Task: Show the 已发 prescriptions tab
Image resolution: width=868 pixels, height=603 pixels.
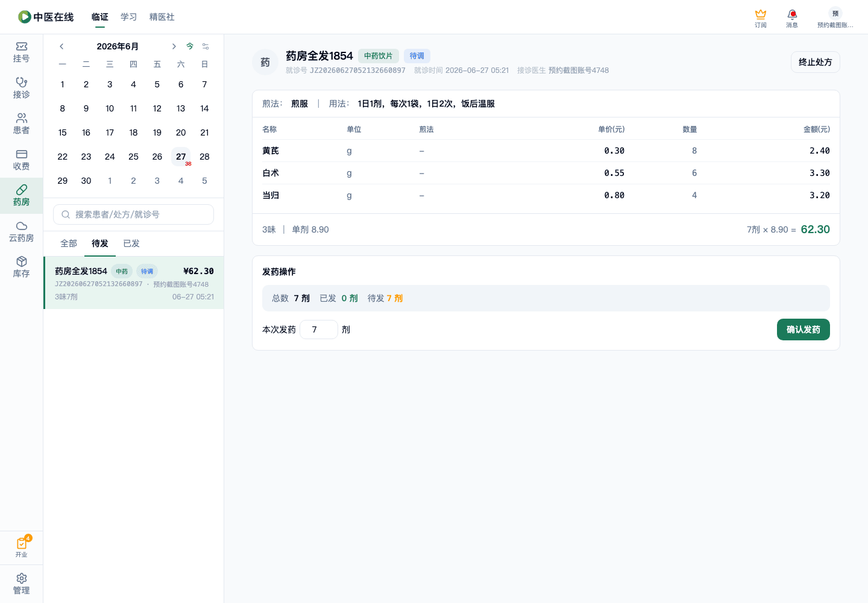Action: [131, 243]
